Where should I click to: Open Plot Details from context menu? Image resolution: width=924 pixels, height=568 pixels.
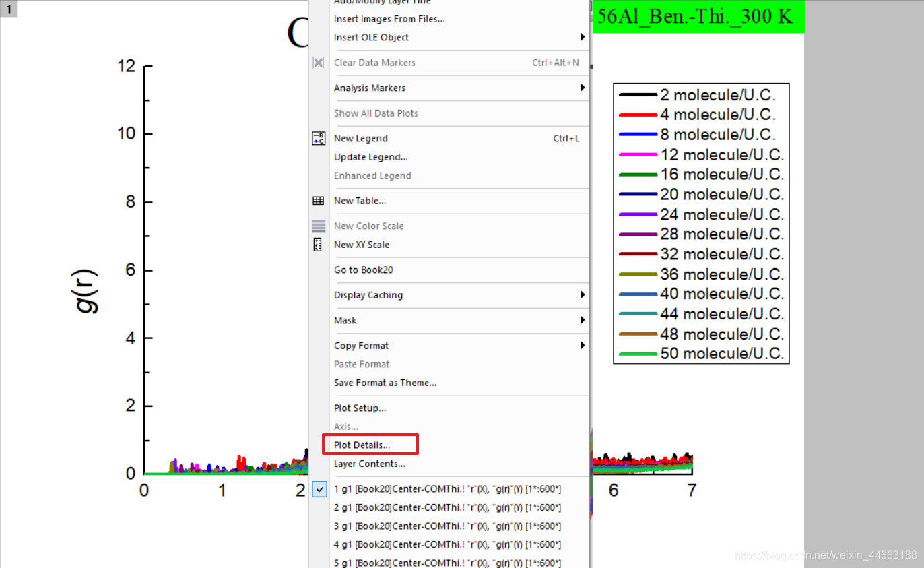point(362,445)
